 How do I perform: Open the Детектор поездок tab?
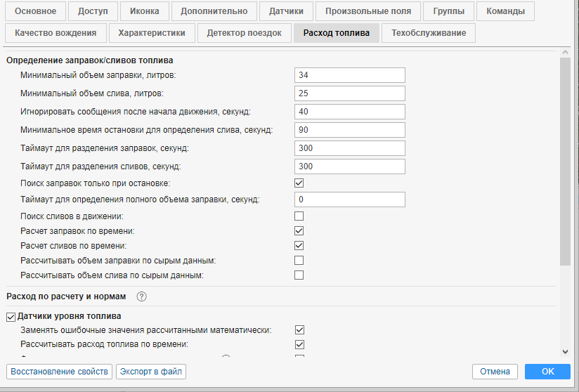245,33
